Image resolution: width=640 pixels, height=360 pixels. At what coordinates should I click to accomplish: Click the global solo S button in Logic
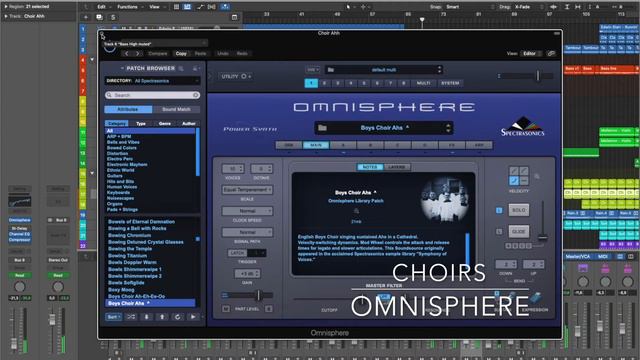(x=113, y=17)
